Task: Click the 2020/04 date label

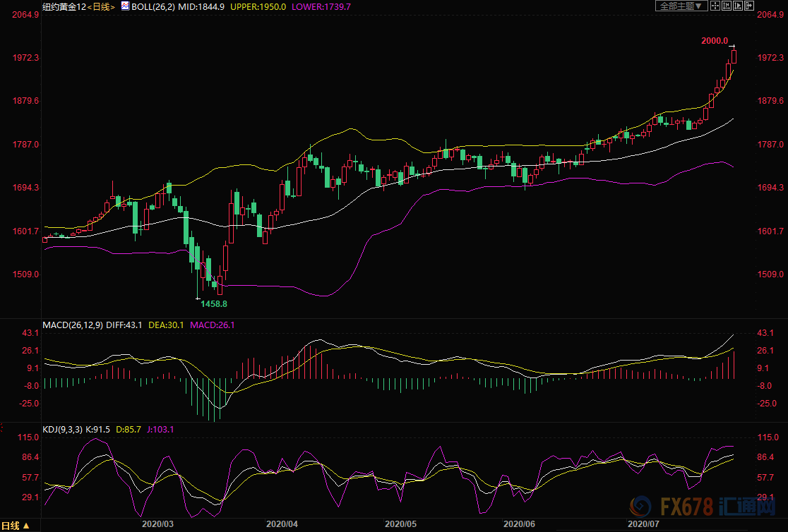Action: click(x=282, y=524)
